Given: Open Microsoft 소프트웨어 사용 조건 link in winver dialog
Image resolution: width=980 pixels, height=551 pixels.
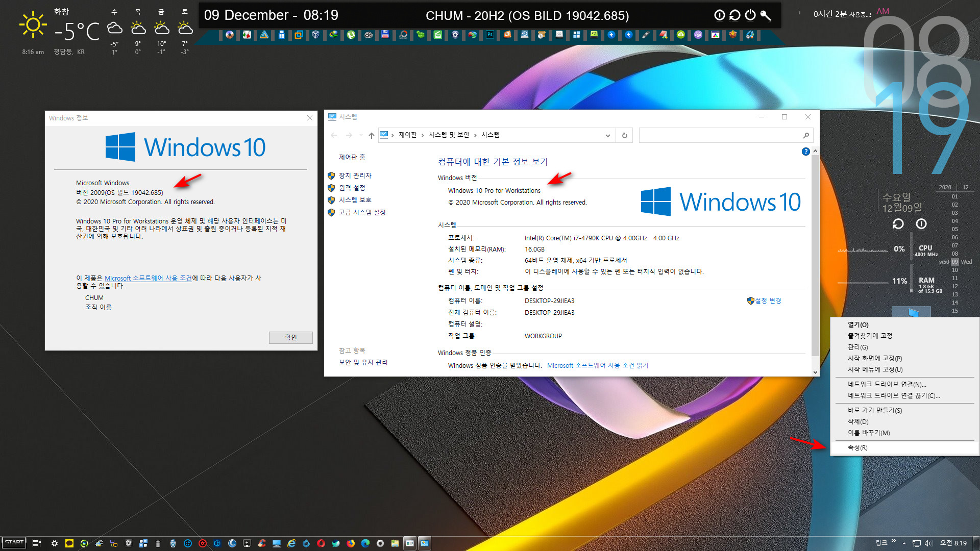Looking at the screenshot, I should pos(148,278).
